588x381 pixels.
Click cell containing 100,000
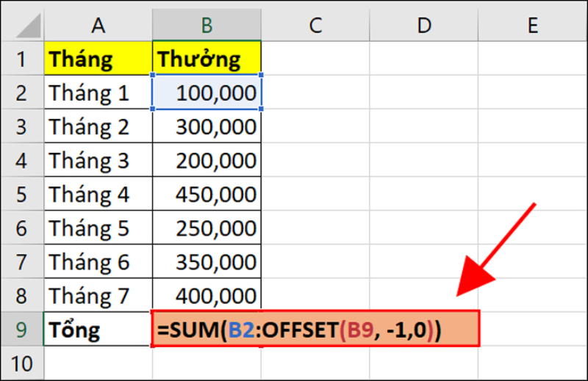(x=207, y=92)
